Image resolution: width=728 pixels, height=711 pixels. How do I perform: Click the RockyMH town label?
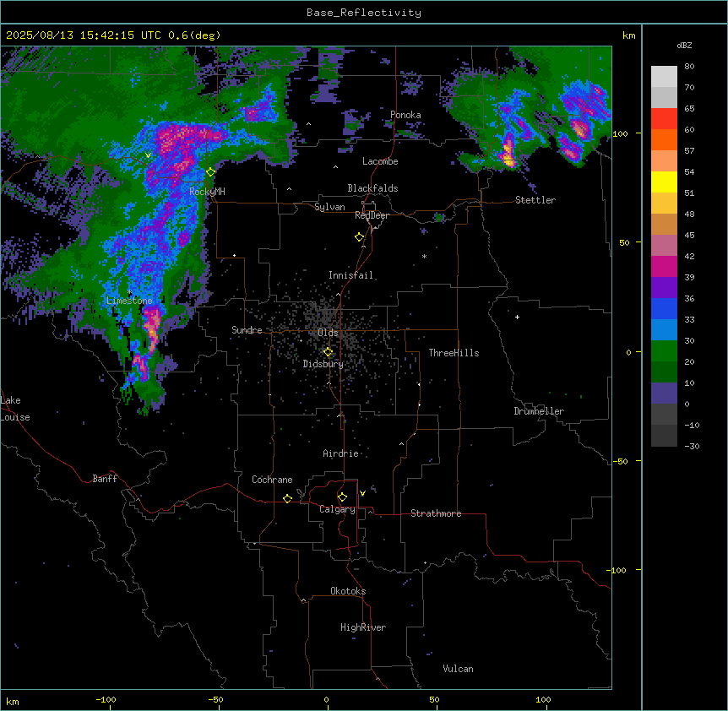click(x=207, y=192)
